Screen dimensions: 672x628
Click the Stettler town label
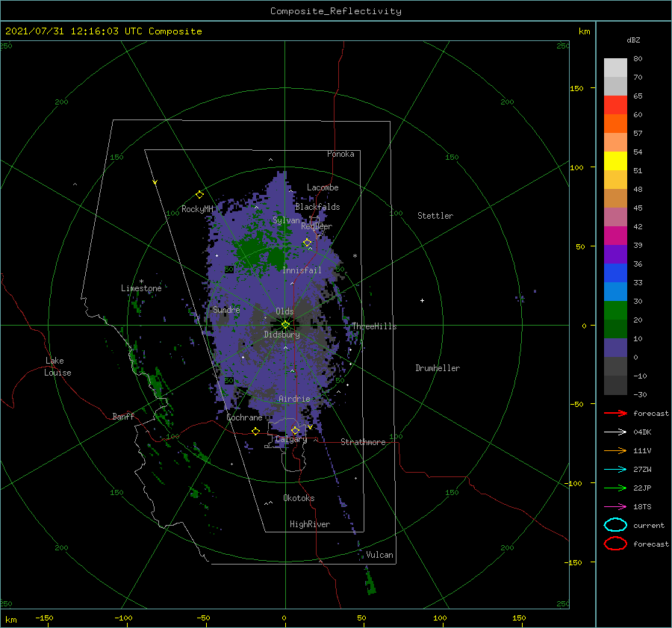(x=435, y=216)
